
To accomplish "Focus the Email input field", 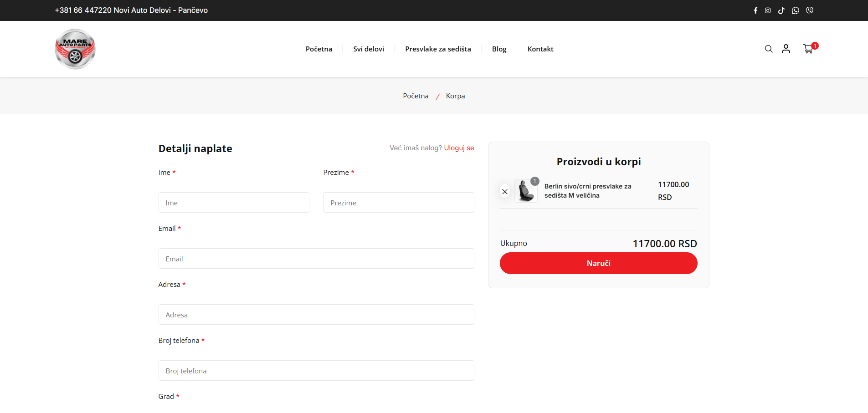I will click(x=316, y=259).
